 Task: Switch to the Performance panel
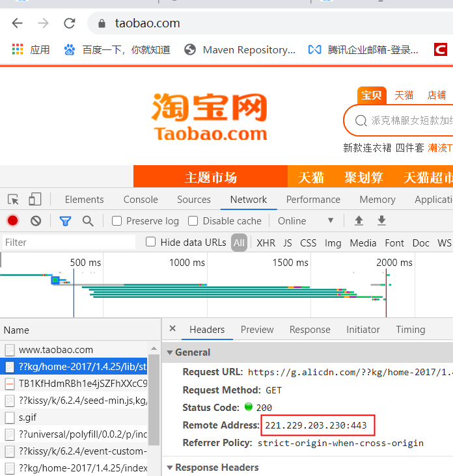tap(313, 200)
